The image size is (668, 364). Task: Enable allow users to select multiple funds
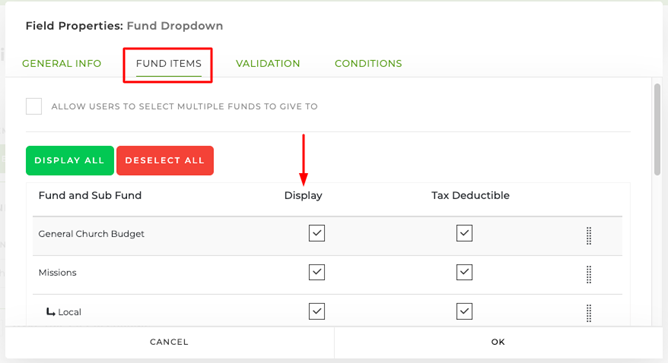point(34,106)
